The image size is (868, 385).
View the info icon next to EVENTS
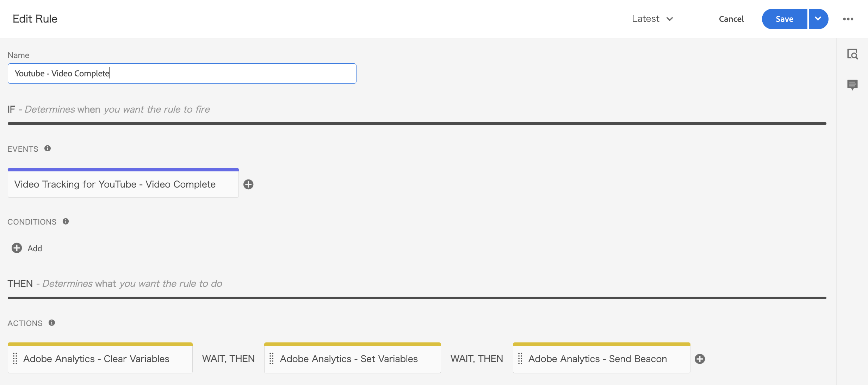pos(48,148)
